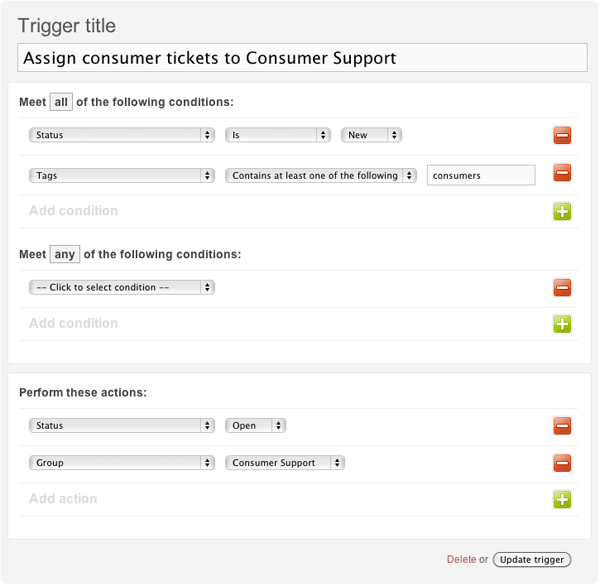Add condition to 'all' section via plus
600x586 pixels.
pyautogui.click(x=562, y=211)
